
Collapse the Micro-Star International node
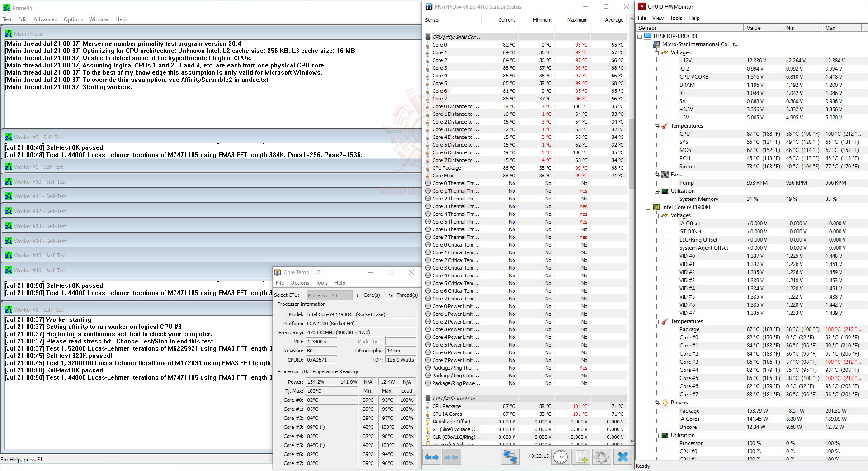(648, 45)
